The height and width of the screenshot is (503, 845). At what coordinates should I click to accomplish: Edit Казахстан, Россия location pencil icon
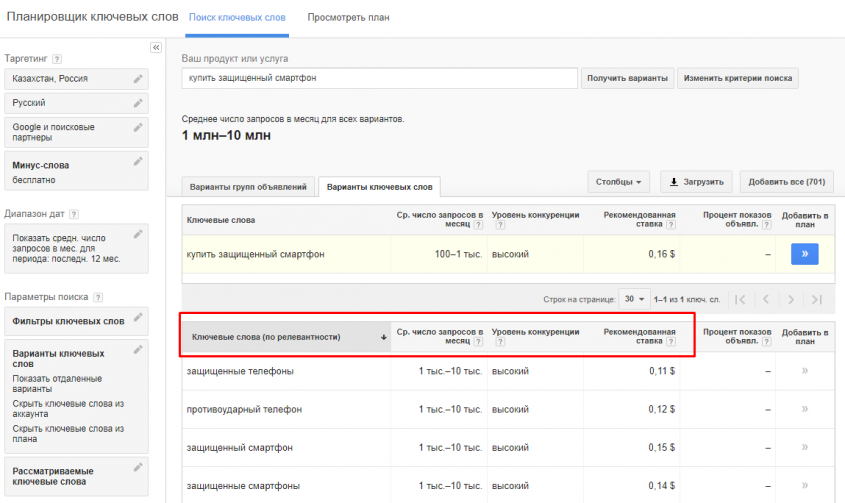pos(138,79)
